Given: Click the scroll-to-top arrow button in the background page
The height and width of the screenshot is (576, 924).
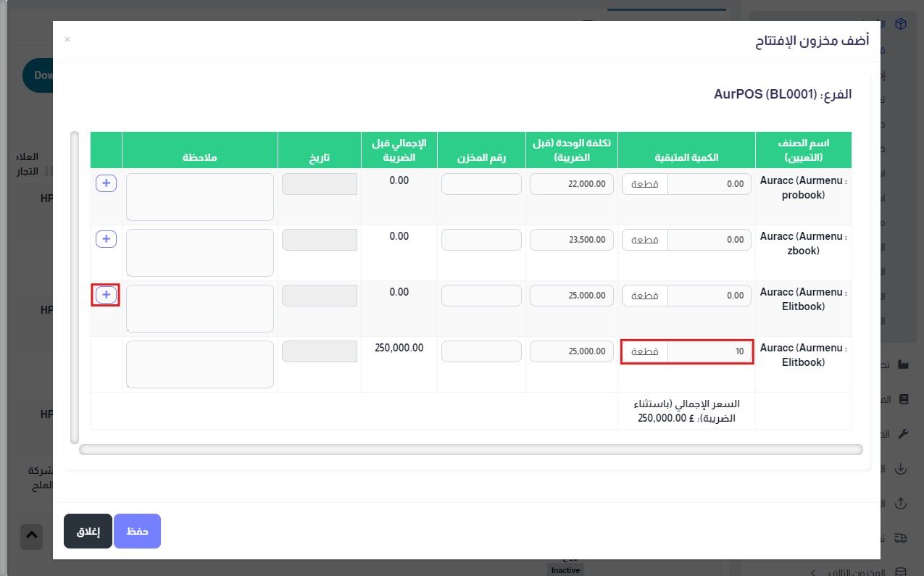Looking at the screenshot, I should (31, 536).
